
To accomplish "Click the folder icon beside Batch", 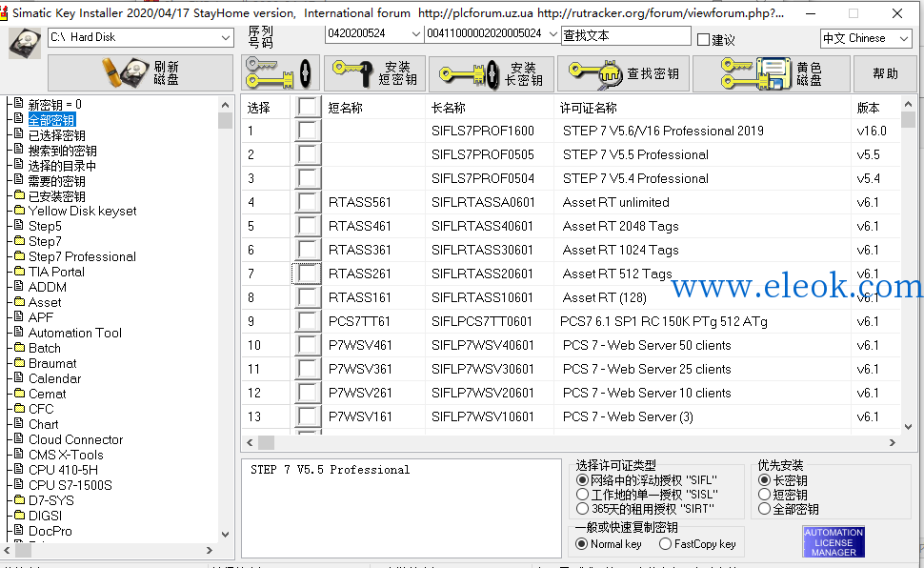I will [19, 348].
